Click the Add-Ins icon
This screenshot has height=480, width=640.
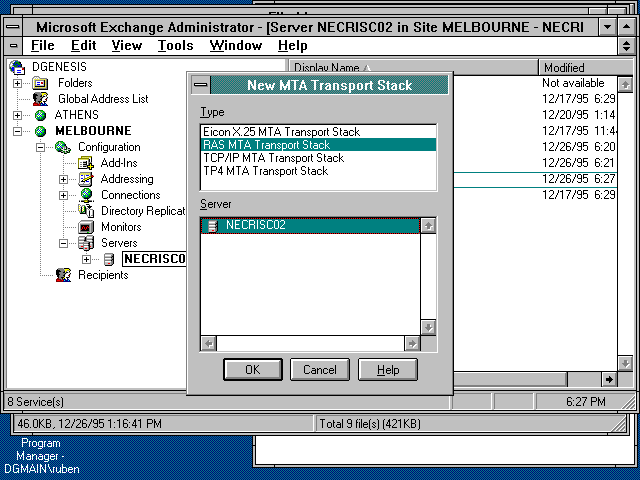pos(86,163)
